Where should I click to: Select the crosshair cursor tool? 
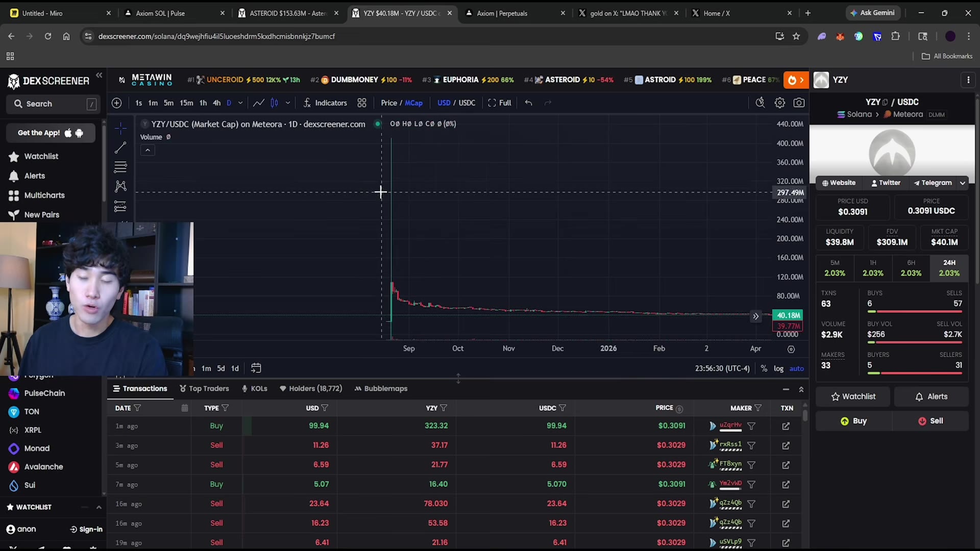click(x=120, y=128)
